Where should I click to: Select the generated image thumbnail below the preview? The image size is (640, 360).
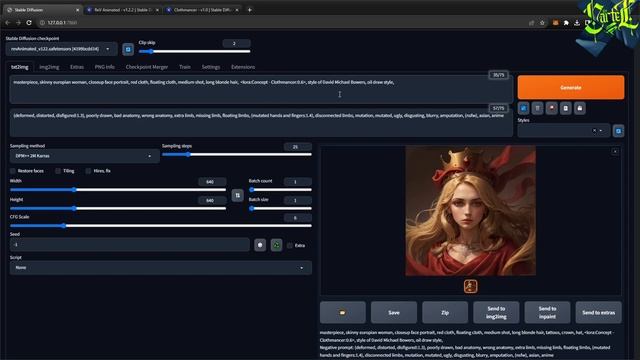point(470,286)
